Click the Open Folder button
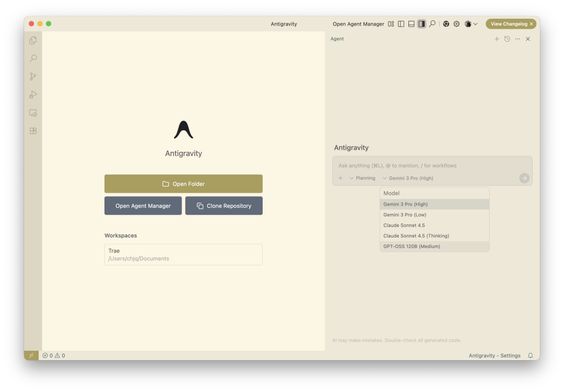The height and width of the screenshot is (392, 564). tap(183, 184)
